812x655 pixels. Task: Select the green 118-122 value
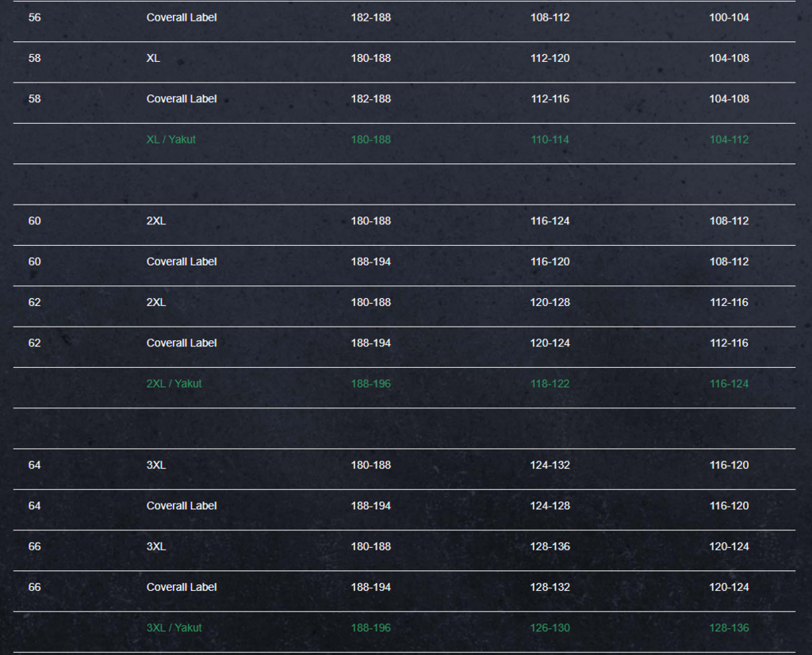(x=550, y=384)
